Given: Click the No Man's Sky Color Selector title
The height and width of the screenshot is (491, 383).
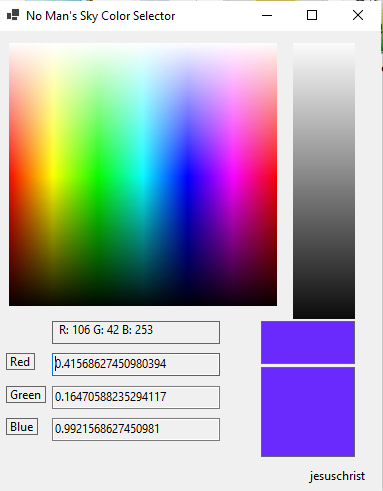Looking at the screenshot, I should coord(101,16).
